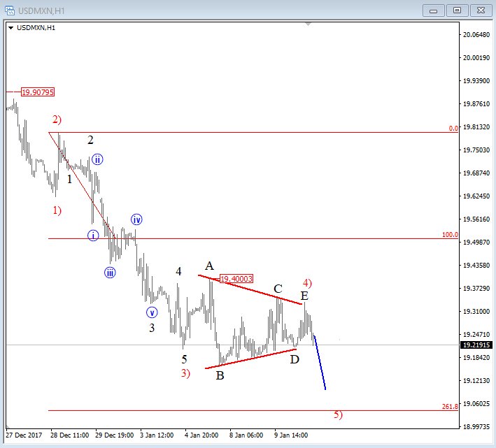Select the black wave label 3
Image resolution: width=496 pixels, height=448 pixels.
(152, 328)
